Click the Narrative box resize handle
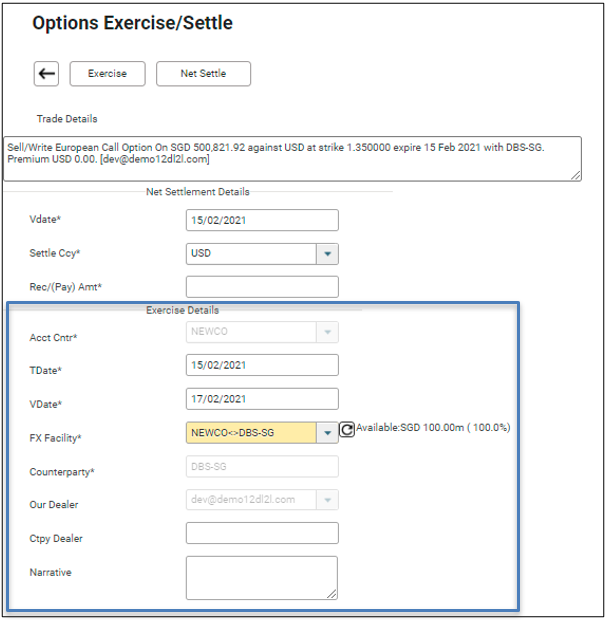607x620 pixels. (331, 593)
